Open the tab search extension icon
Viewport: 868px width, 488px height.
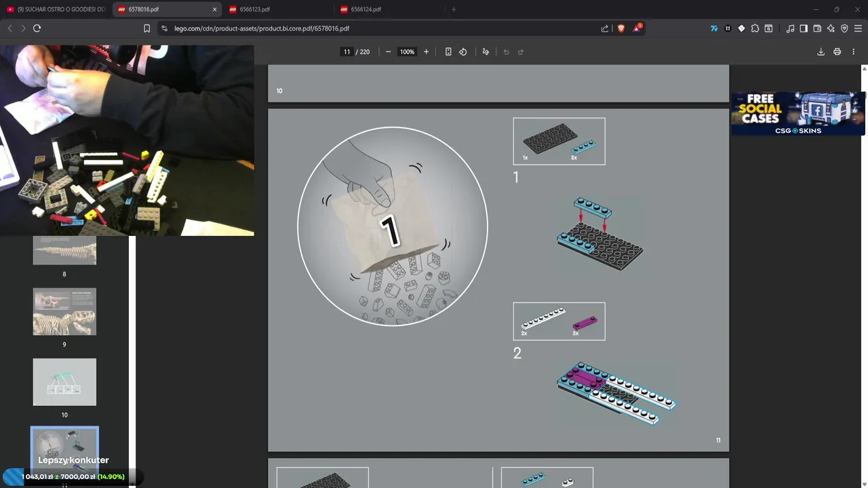[768, 28]
